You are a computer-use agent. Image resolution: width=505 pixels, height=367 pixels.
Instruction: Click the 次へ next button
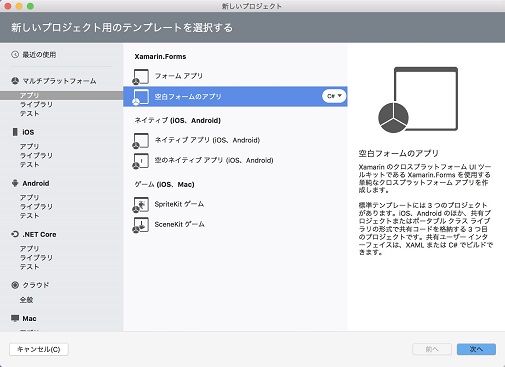tap(476, 349)
